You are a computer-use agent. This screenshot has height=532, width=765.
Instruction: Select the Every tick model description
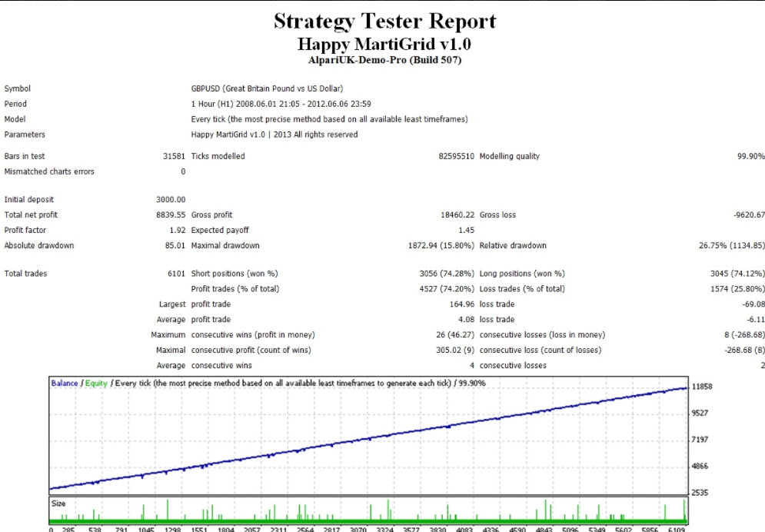pos(329,119)
